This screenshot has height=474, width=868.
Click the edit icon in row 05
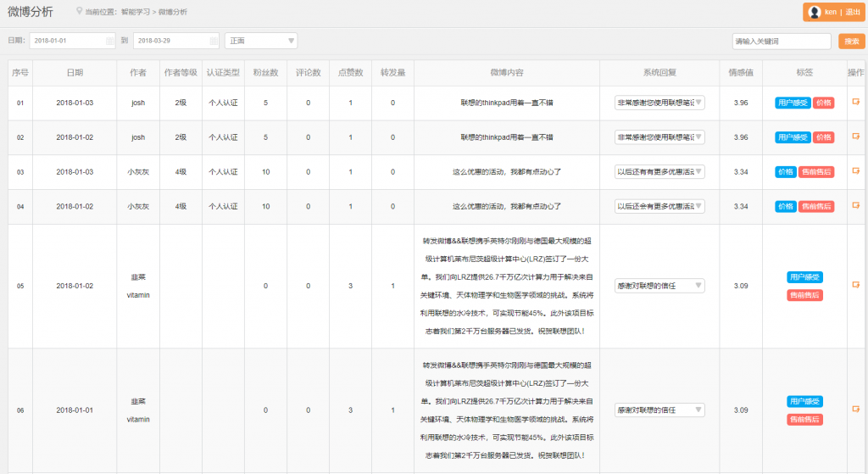click(x=856, y=286)
